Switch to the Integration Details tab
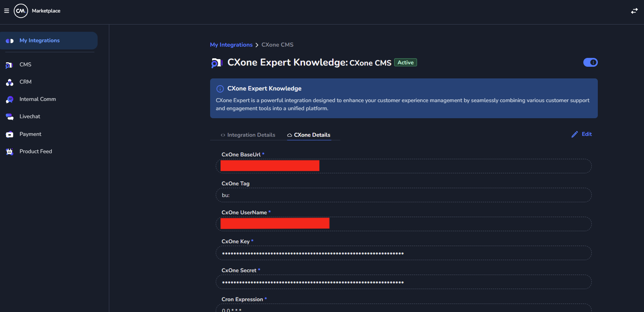This screenshot has height=312, width=644. tap(248, 135)
